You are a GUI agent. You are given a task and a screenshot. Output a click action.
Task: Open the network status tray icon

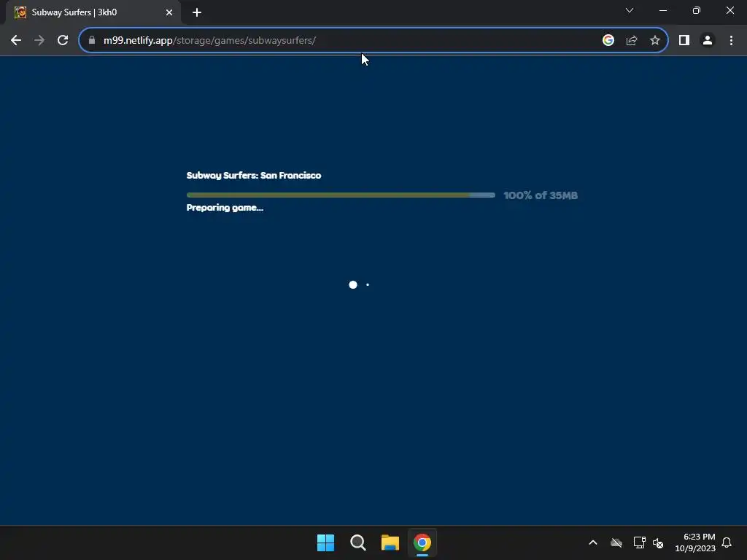coord(639,542)
